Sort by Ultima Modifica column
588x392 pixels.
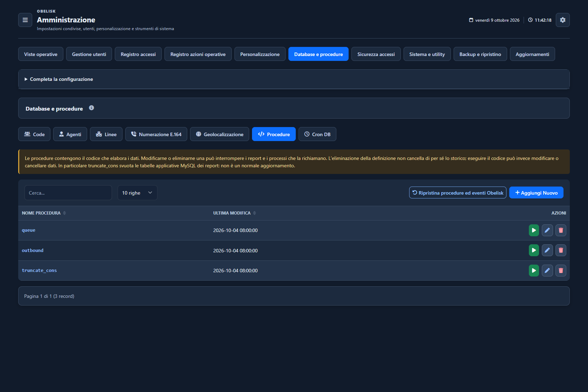[x=234, y=213]
